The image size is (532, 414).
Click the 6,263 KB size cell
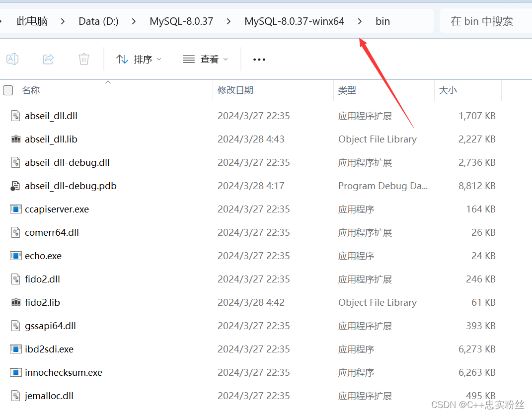[x=477, y=373]
